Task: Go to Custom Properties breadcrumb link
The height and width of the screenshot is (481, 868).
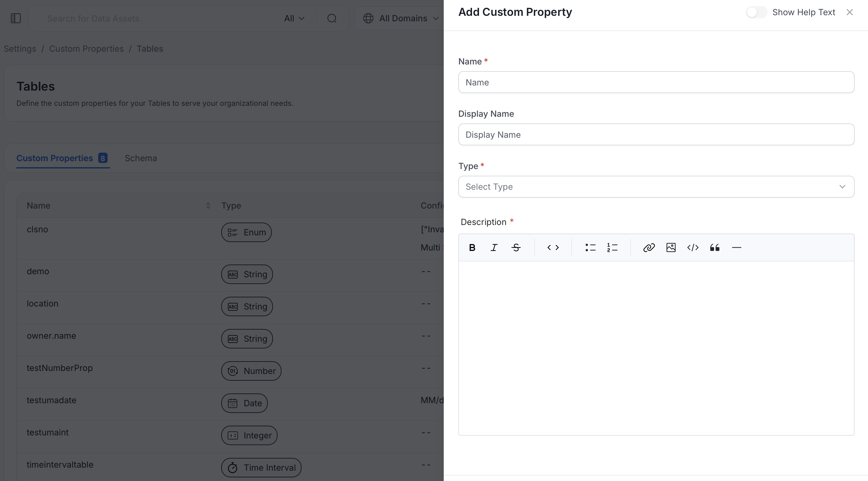Action: click(86, 49)
